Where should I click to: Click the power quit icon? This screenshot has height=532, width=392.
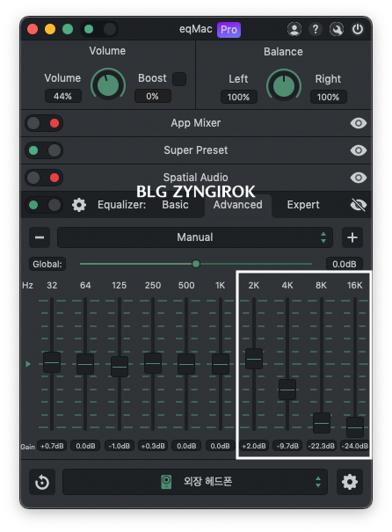coord(358,29)
